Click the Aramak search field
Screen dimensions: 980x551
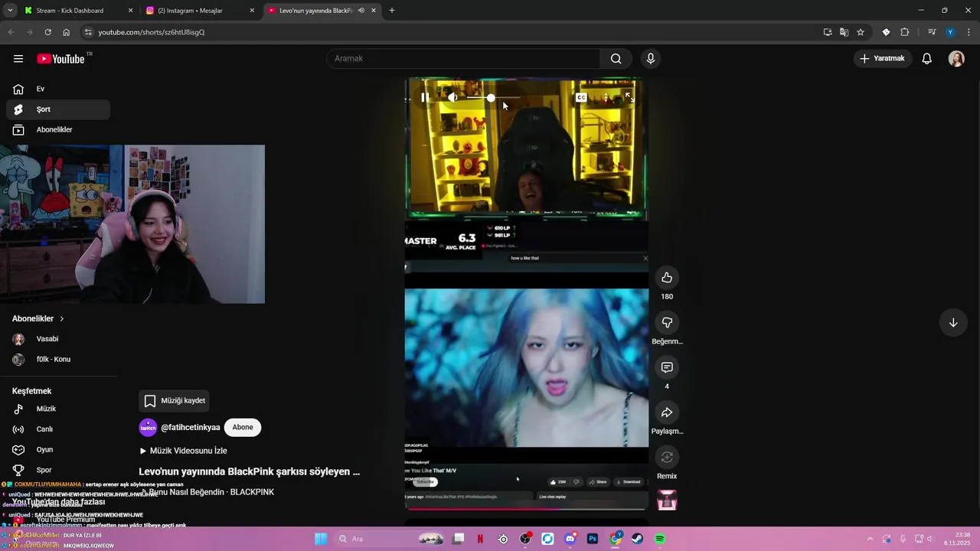464,59
